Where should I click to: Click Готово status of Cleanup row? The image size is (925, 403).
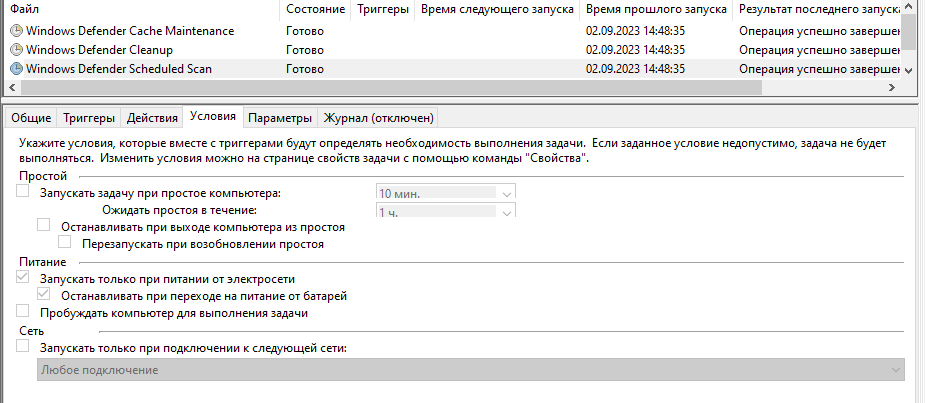305,50
